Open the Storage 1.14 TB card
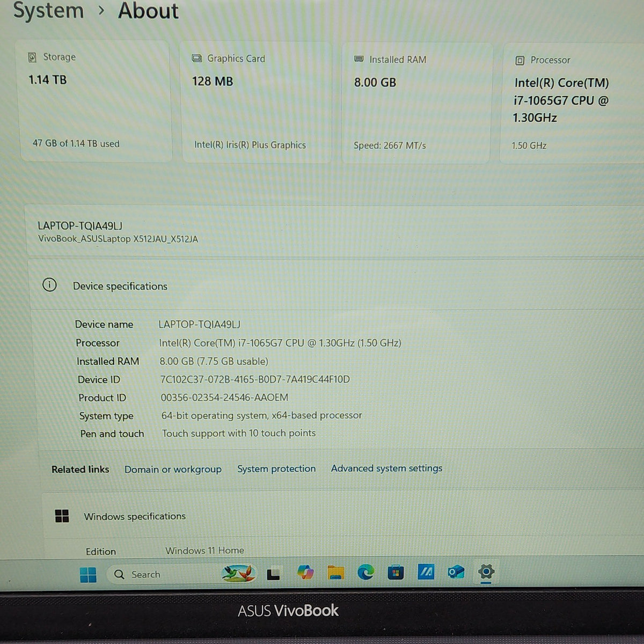644x644 pixels. click(96, 101)
